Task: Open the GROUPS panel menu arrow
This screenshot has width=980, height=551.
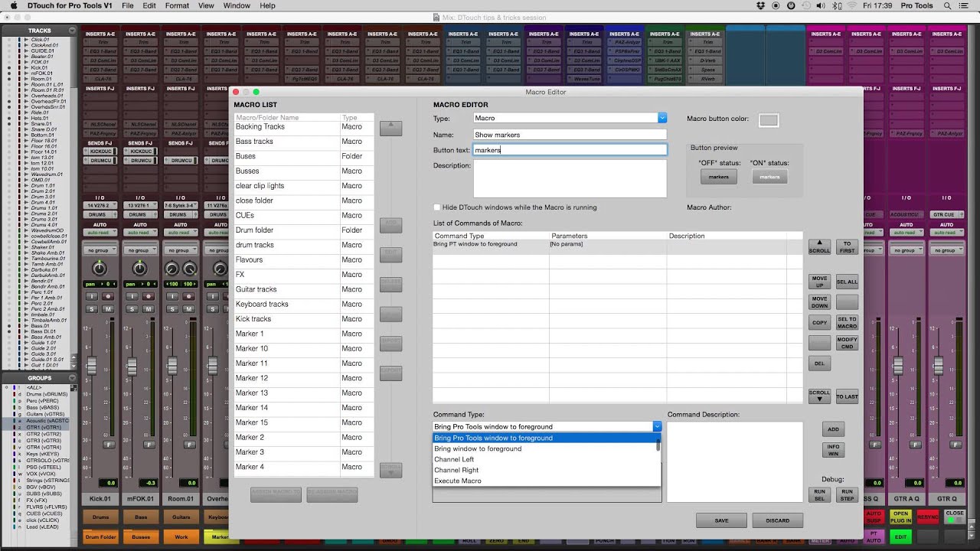Action: [x=71, y=378]
